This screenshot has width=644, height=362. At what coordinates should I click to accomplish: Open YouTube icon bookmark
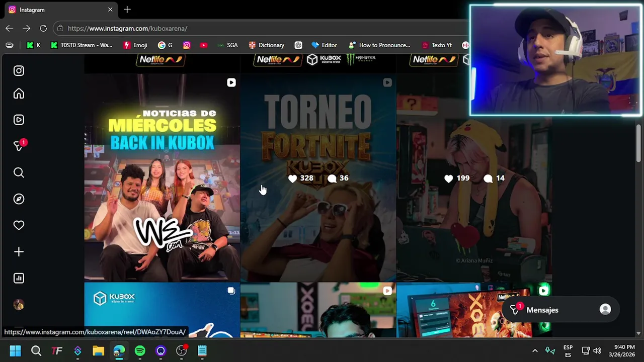203,45
